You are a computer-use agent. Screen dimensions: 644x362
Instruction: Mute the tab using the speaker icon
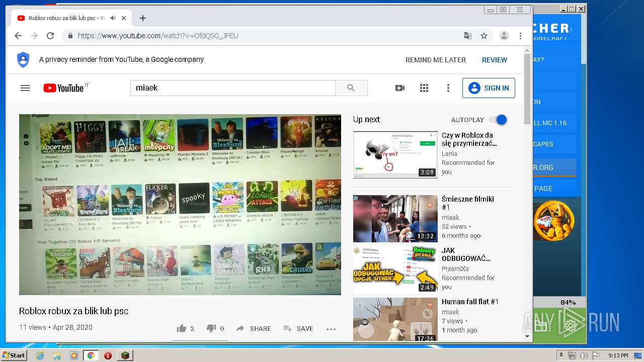pyautogui.click(x=113, y=18)
